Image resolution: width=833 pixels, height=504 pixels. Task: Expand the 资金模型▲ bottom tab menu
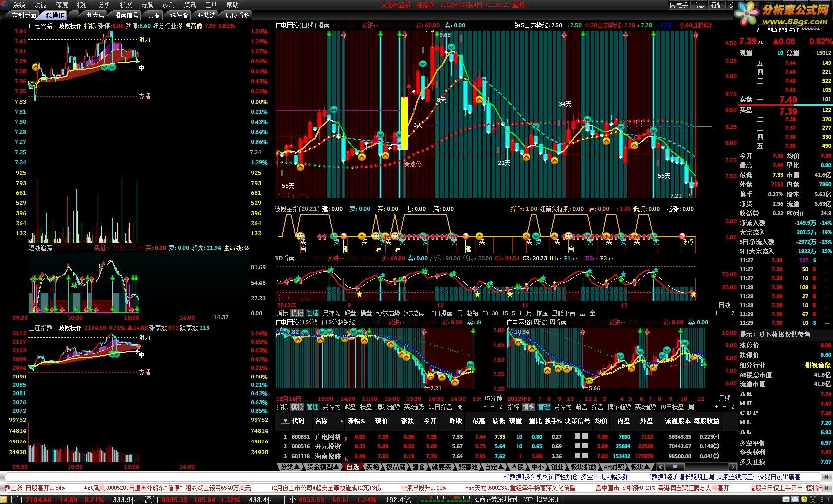click(322, 467)
